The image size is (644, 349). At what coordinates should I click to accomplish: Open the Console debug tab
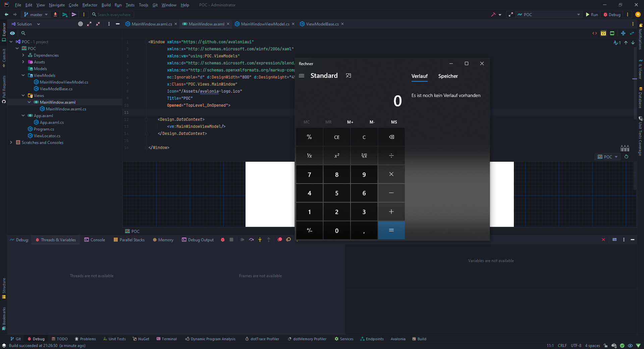pos(95,240)
